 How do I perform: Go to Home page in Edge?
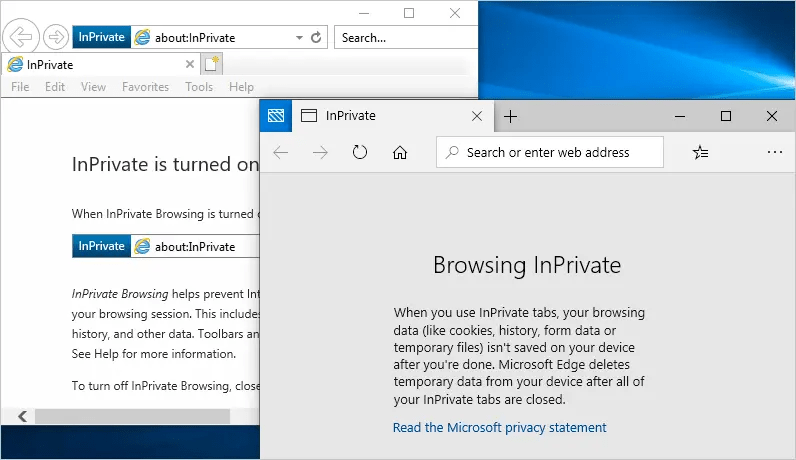400,152
